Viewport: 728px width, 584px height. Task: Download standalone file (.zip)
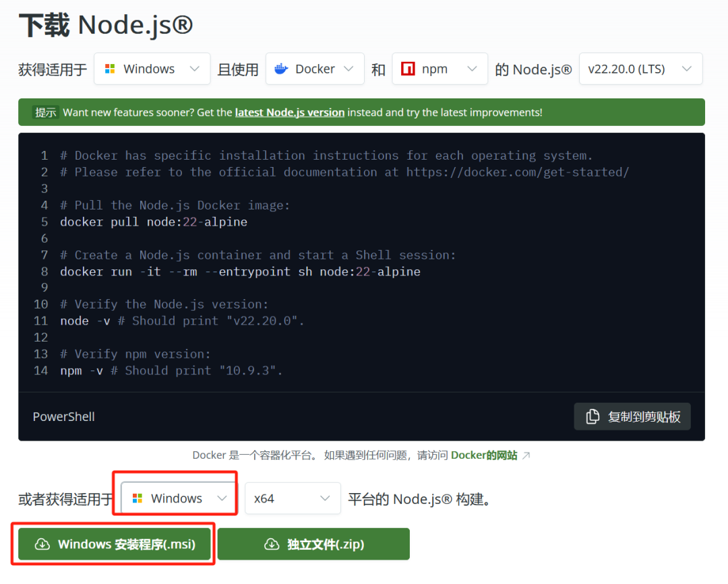[313, 544]
